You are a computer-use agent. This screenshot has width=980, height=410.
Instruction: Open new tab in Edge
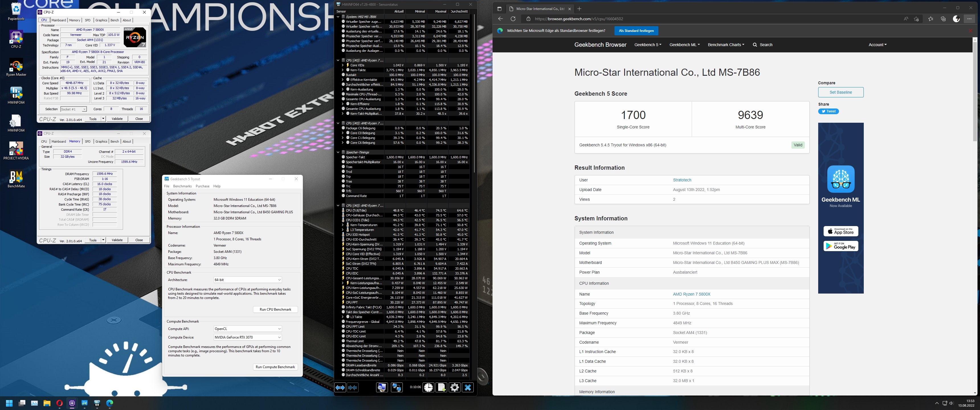pos(579,8)
